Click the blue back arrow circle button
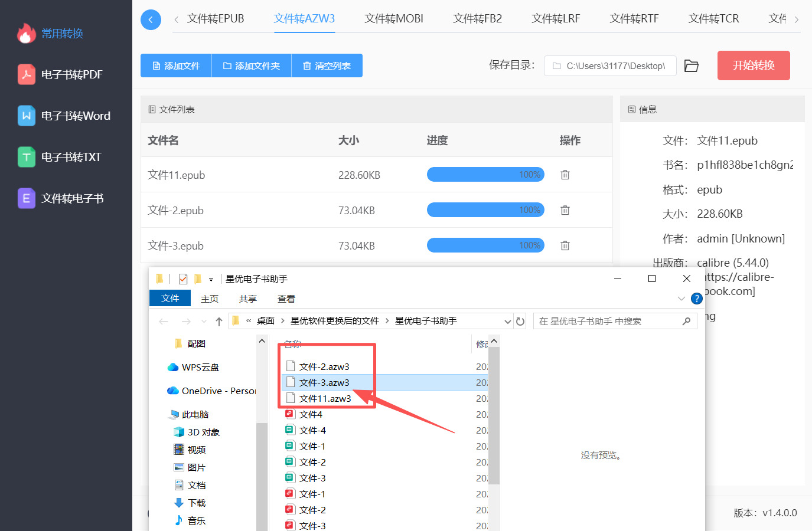812x531 pixels. (151, 19)
